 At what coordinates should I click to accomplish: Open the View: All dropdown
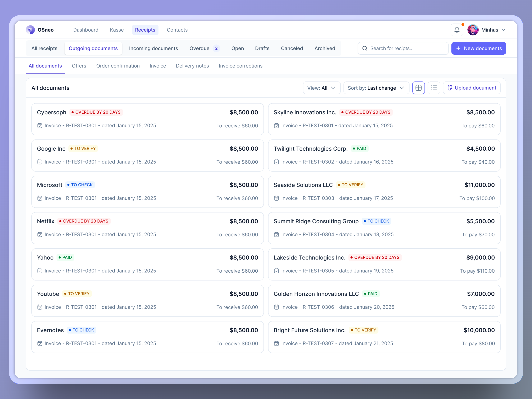pos(321,88)
